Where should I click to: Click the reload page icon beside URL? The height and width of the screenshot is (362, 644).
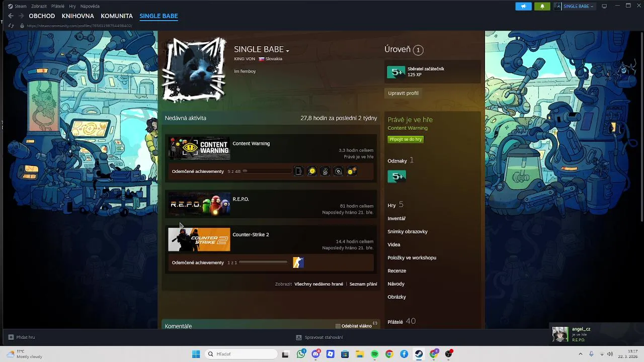point(11,26)
